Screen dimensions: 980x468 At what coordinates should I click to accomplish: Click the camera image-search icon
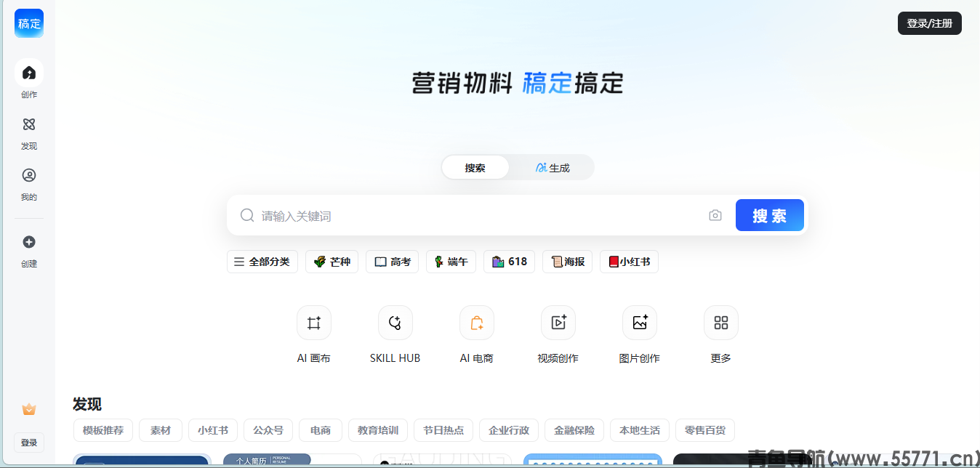[715, 216]
